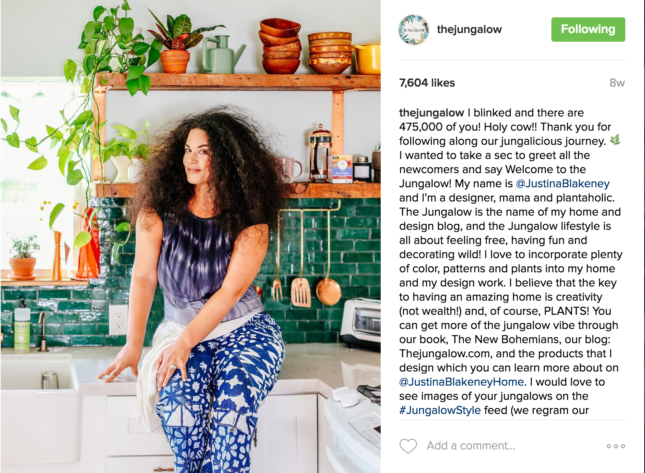Viewport: 645px width, 473px height.
Task: Click thejungalow username starting the caption
Action: pos(432,113)
